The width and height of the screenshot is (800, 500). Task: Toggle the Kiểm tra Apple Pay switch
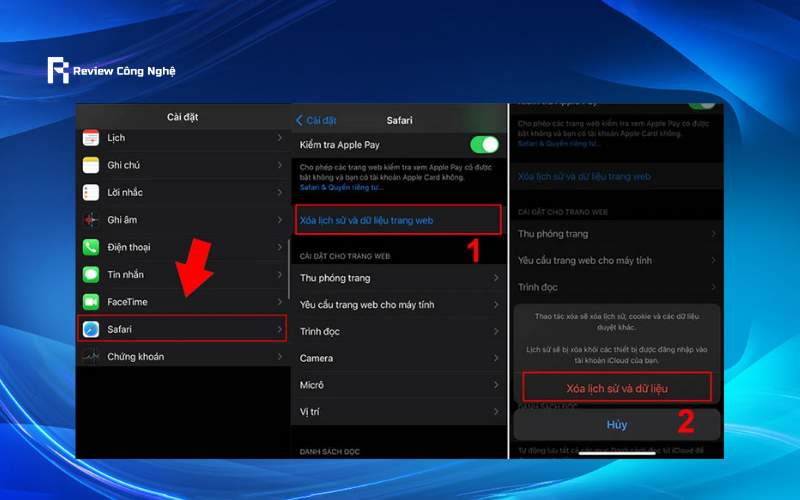click(484, 145)
